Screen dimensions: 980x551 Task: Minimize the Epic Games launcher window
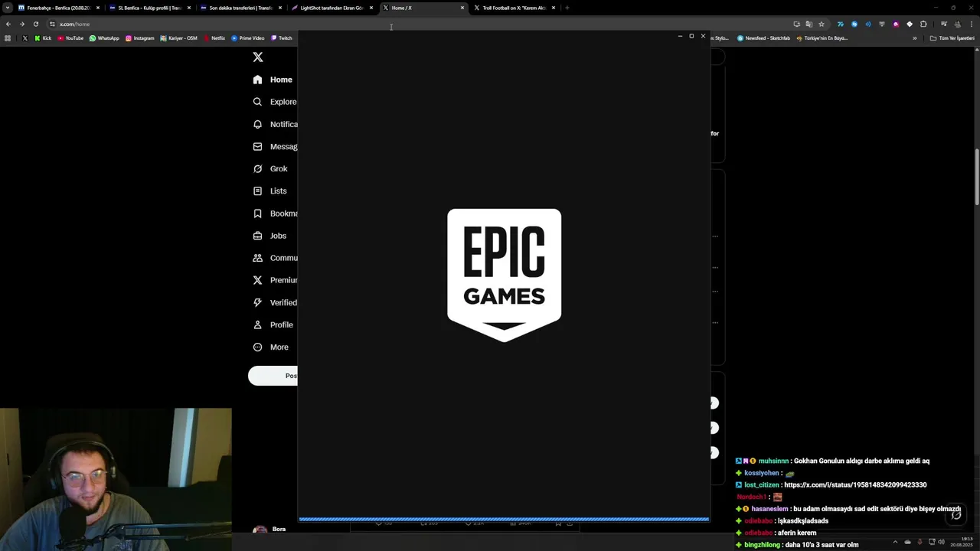tap(680, 36)
